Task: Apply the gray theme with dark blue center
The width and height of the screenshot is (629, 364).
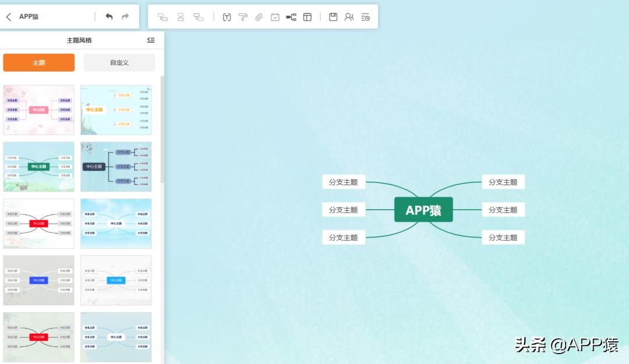Action: pos(38,280)
